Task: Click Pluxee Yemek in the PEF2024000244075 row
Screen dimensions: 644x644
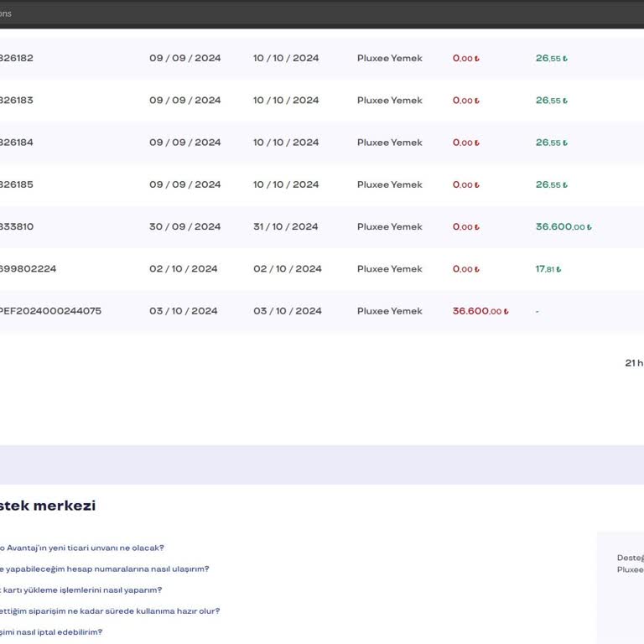Action: coord(389,311)
